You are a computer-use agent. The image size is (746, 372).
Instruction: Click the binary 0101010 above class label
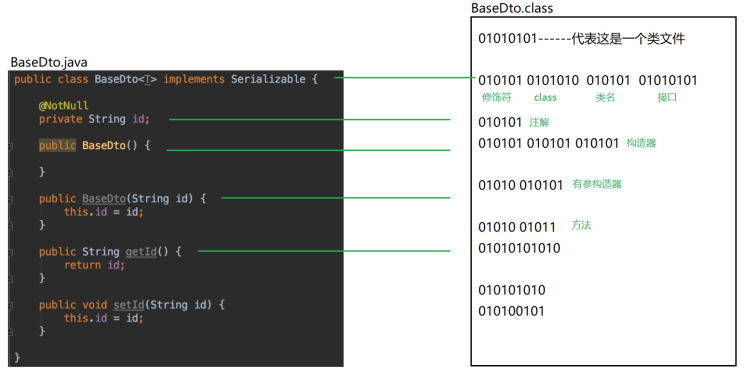point(553,80)
